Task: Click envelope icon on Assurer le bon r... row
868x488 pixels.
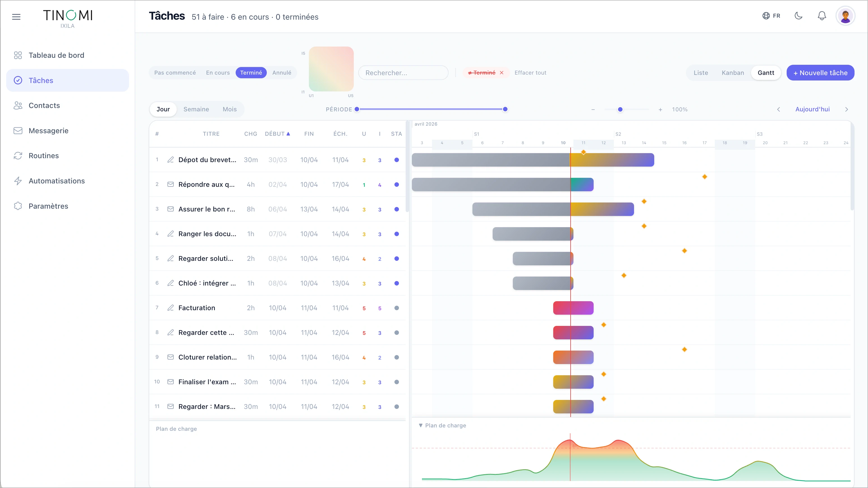Action: click(x=171, y=209)
